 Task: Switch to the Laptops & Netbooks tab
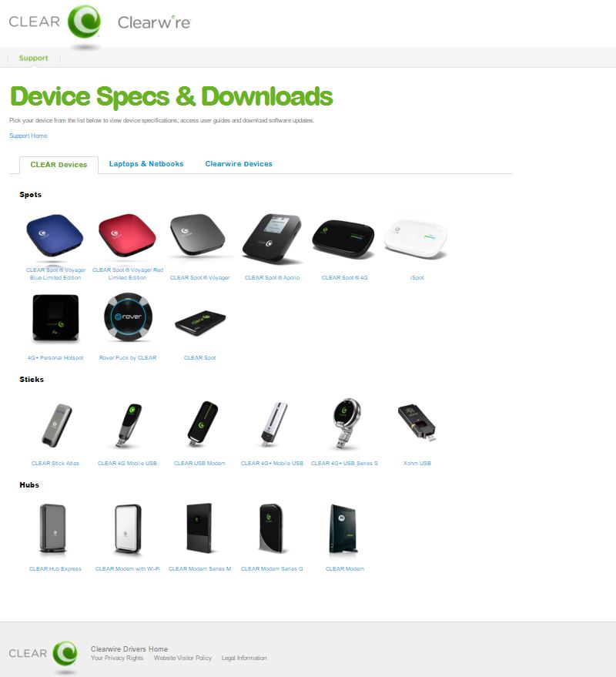146,164
